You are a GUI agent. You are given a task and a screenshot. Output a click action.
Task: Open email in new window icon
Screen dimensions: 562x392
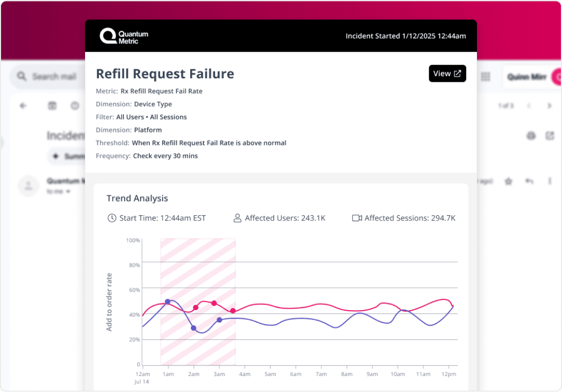click(x=550, y=136)
